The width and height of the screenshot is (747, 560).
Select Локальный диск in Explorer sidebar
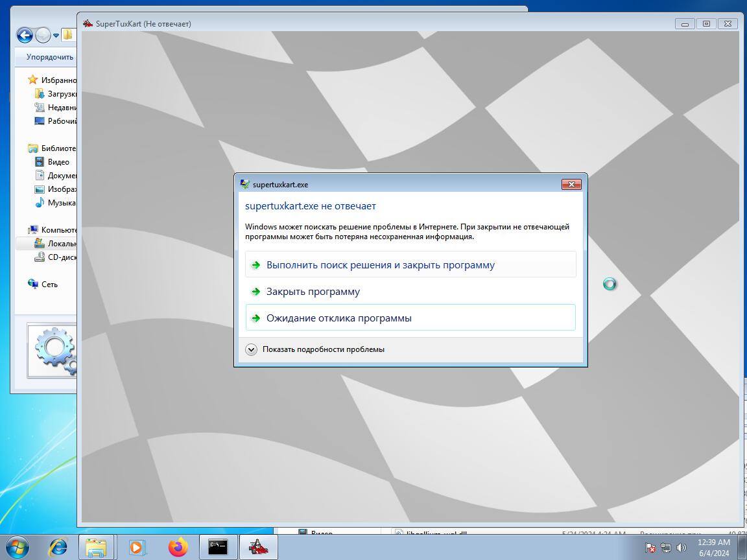(56, 243)
